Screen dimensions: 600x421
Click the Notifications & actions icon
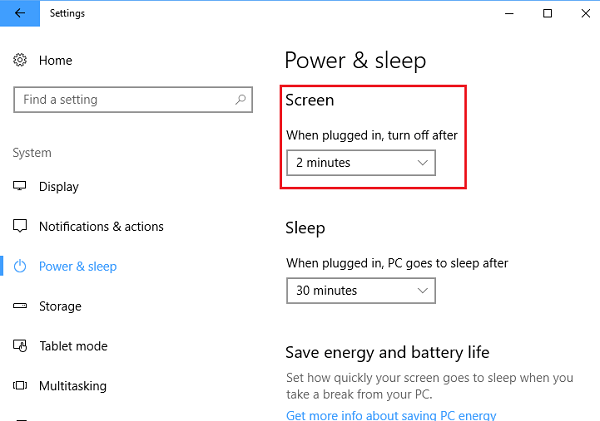(20, 227)
